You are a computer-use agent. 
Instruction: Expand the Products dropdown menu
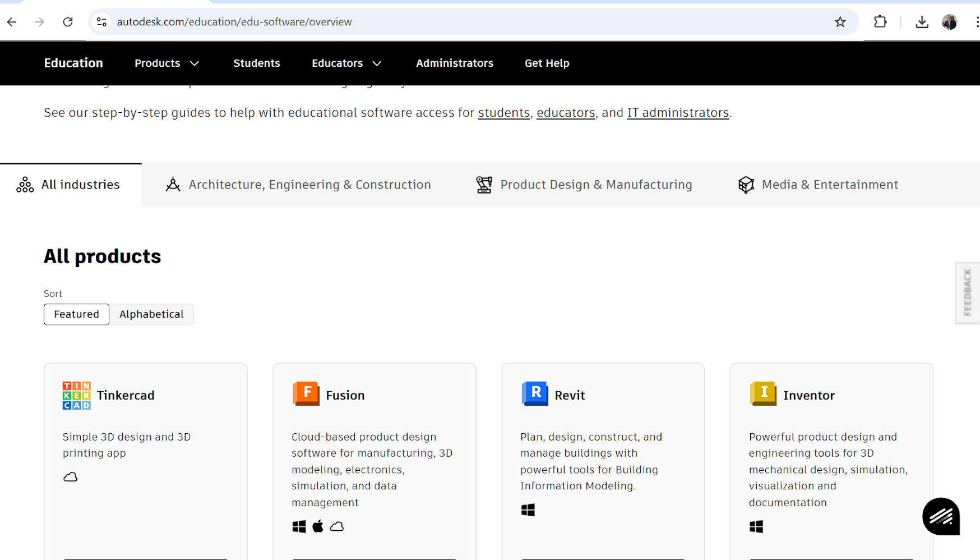[167, 63]
